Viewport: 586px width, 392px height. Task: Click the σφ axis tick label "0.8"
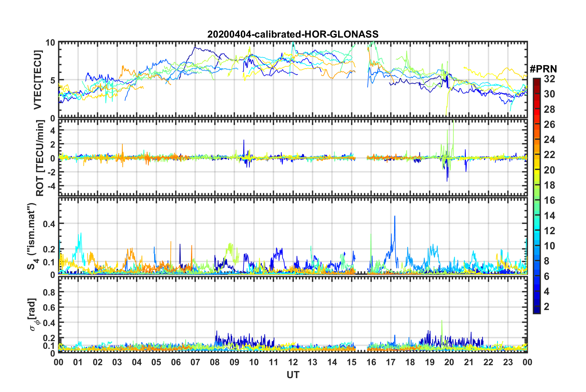click(x=49, y=292)
